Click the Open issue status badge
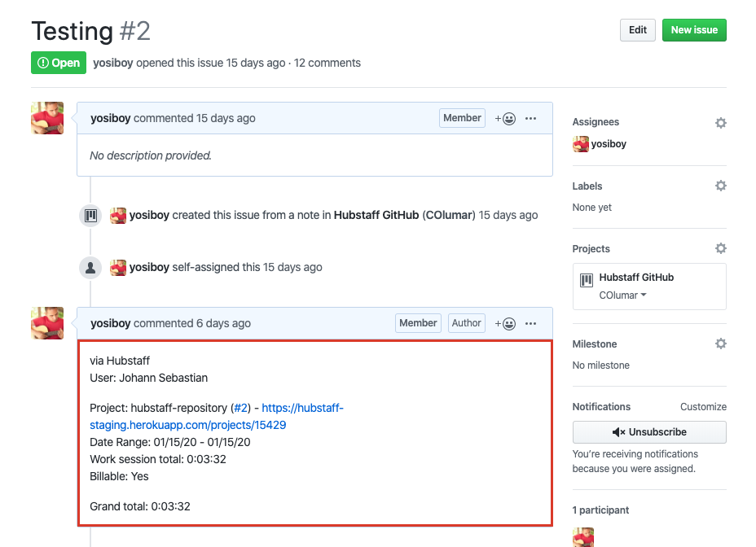This screenshot has height=547, width=756. pyautogui.click(x=58, y=62)
